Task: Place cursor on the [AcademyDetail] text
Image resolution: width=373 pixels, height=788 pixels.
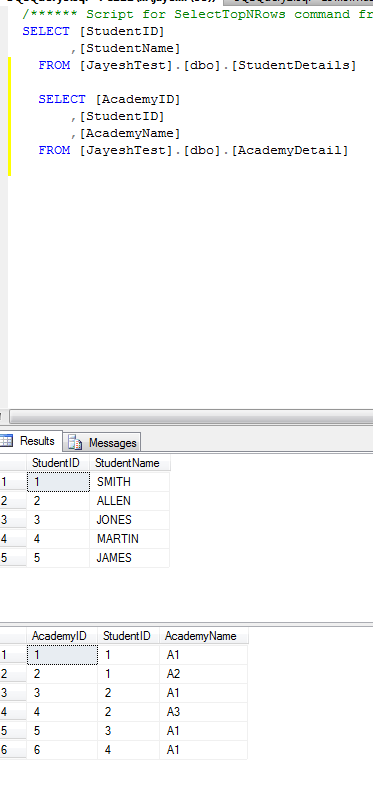Action: click(290, 150)
